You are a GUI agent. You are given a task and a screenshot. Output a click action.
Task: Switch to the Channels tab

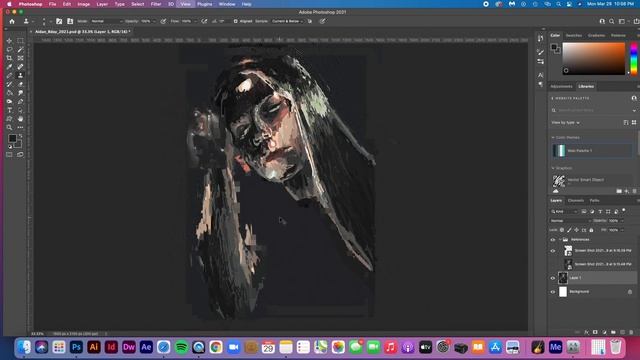576,200
